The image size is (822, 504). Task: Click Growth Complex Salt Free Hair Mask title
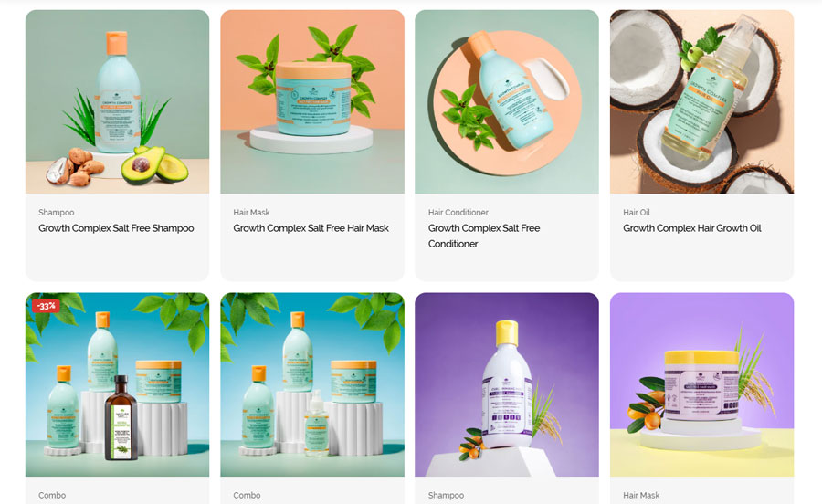coord(311,228)
